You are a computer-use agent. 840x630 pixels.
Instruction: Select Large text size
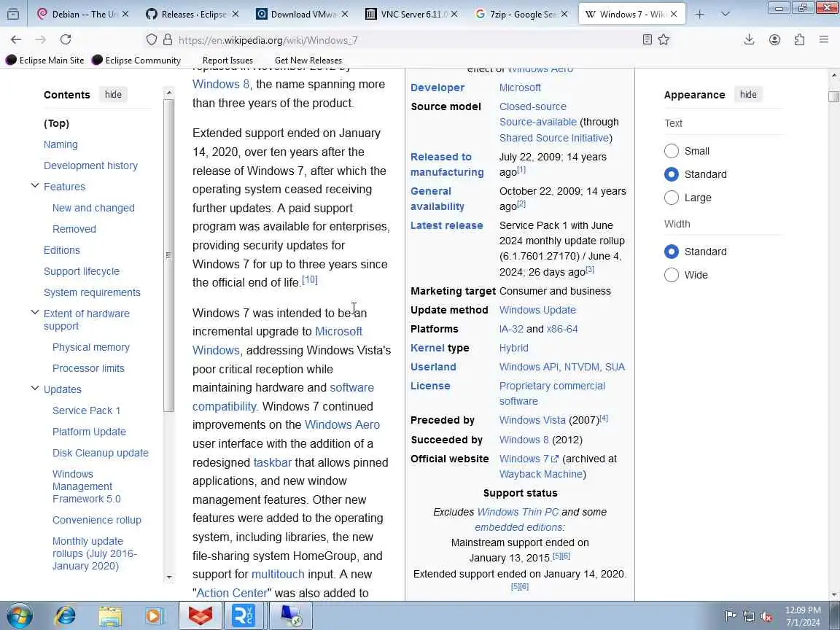[x=672, y=198]
